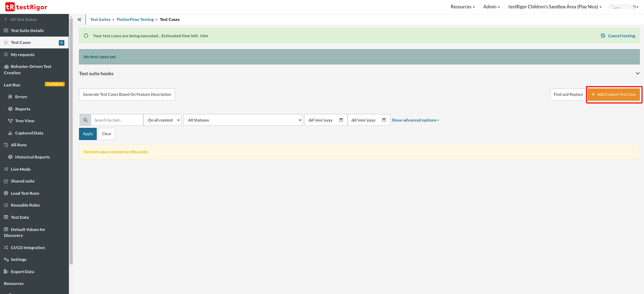The width and height of the screenshot is (644, 294).
Task: Open the Admin top menu
Action: click(x=491, y=7)
